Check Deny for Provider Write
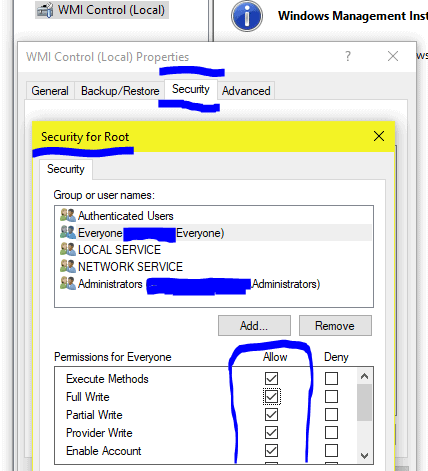428x471 pixels. point(331,432)
